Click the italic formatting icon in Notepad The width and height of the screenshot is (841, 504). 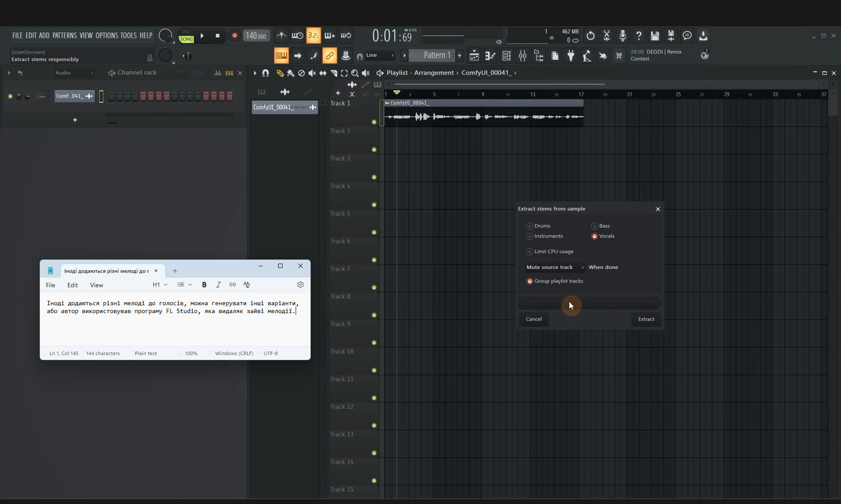coord(218,285)
